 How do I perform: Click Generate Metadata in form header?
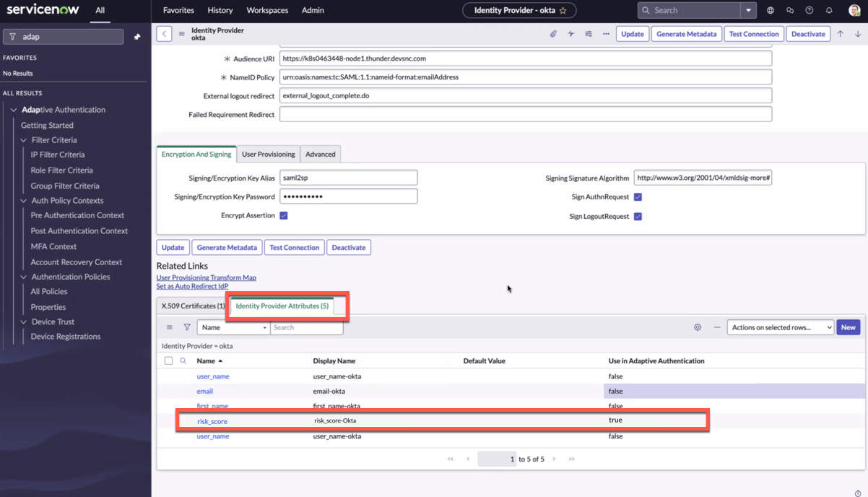point(686,34)
